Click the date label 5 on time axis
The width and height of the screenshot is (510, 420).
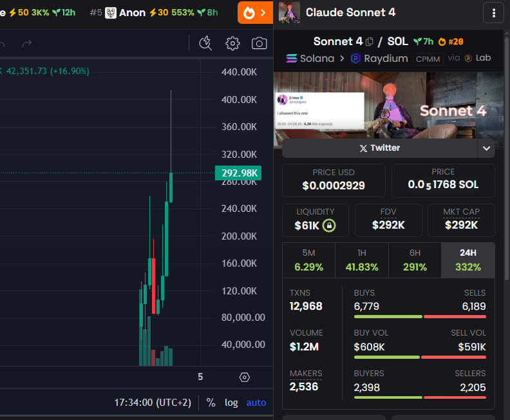[200, 377]
